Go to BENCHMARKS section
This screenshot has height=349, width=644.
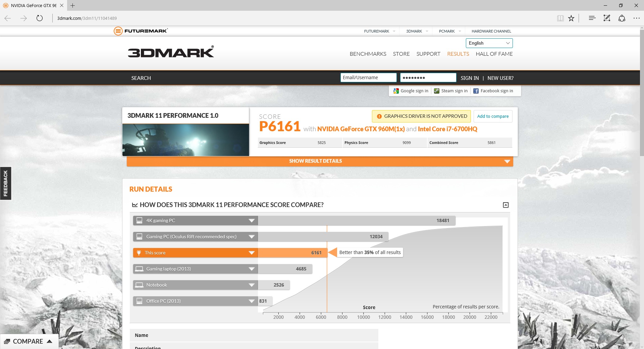coord(368,54)
